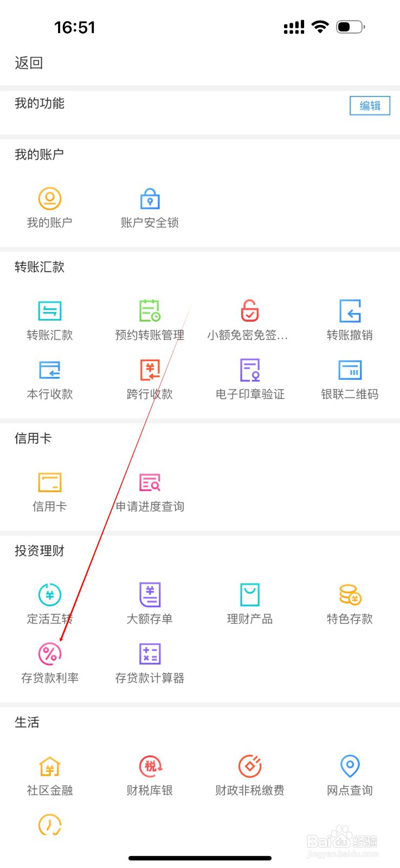Open the 编辑 edit button
Viewport: 400px width, 868px height.
click(x=370, y=106)
